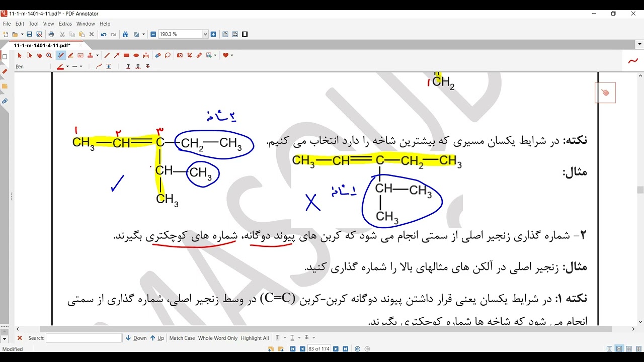644x362 pixels.
Task: Pick the Measure distance tool
Action: pyautogui.click(x=146, y=55)
